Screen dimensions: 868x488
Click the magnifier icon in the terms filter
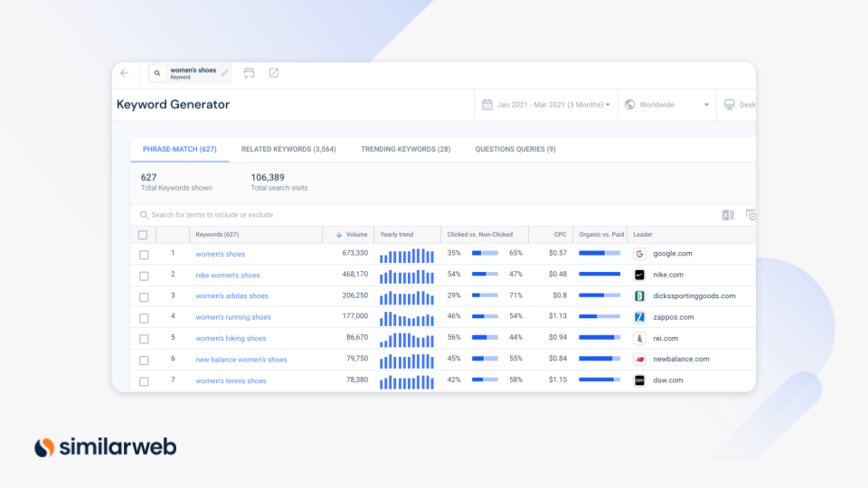[144, 215]
